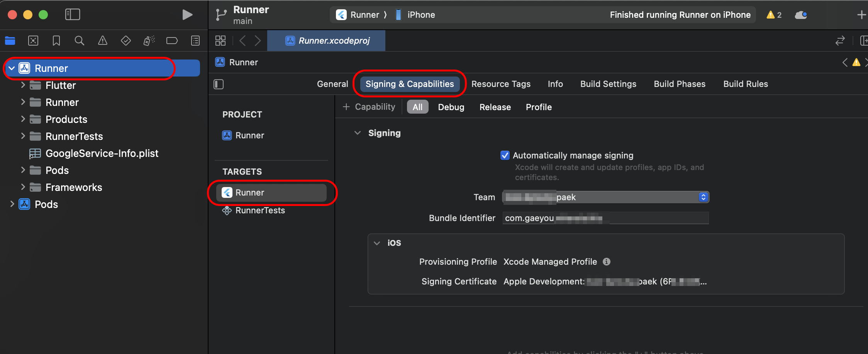The height and width of the screenshot is (354, 868).
Task: Add a Capability with the plus button
Action: pyautogui.click(x=369, y=107)
